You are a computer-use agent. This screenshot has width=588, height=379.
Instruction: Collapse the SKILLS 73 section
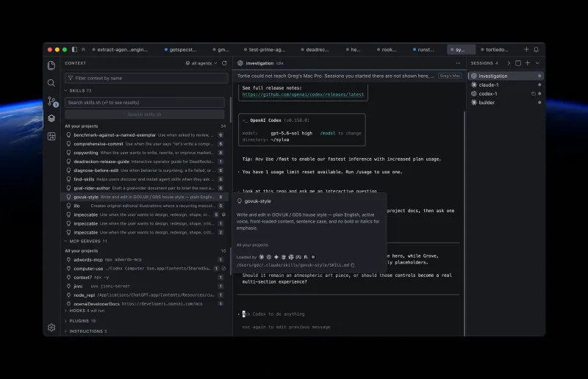78,90
